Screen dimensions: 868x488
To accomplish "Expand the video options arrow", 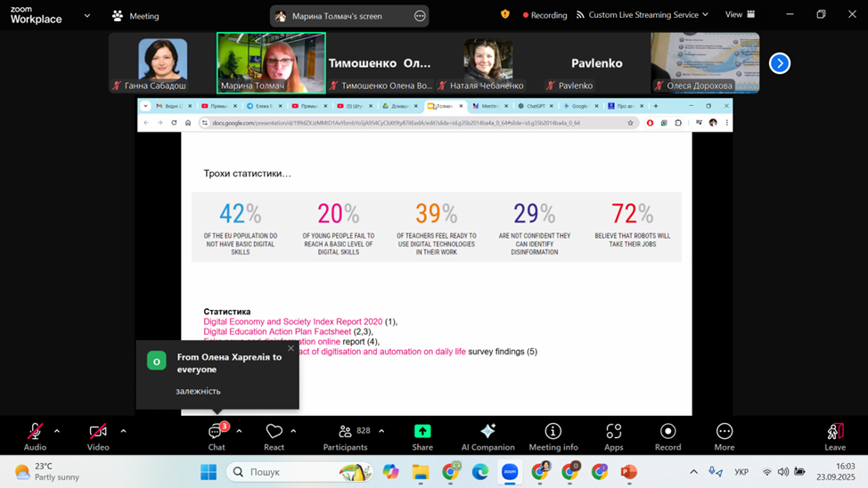I will [x=123, y=431].
